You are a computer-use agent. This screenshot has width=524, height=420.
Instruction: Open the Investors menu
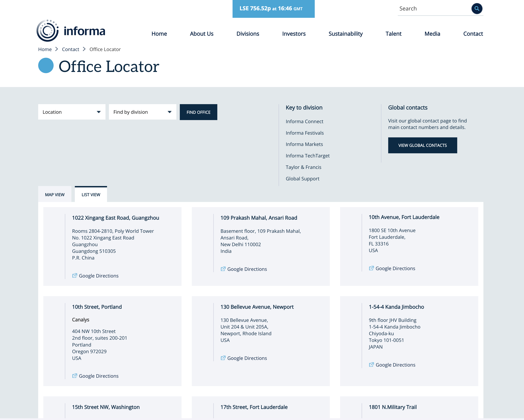click(x=294, y=34)
